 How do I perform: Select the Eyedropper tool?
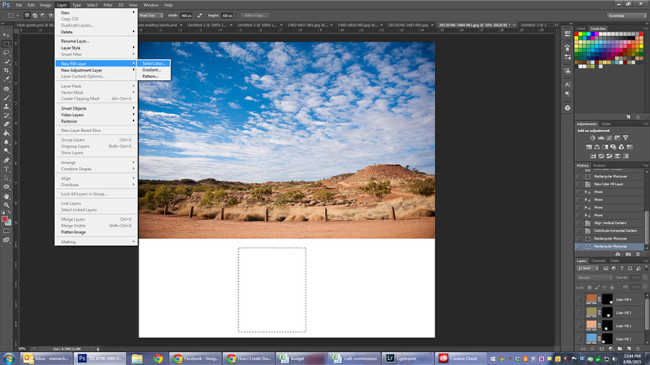click(6, 79)
